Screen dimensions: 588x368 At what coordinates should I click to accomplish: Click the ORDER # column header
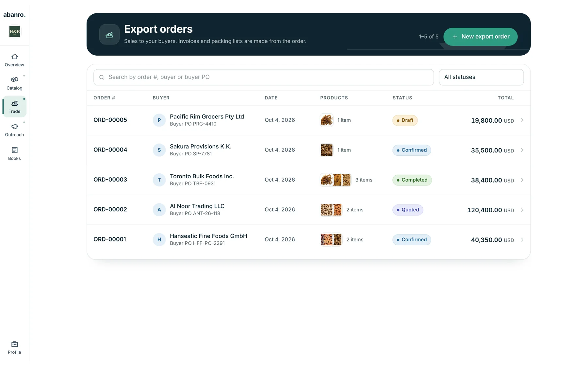point(104,98)
